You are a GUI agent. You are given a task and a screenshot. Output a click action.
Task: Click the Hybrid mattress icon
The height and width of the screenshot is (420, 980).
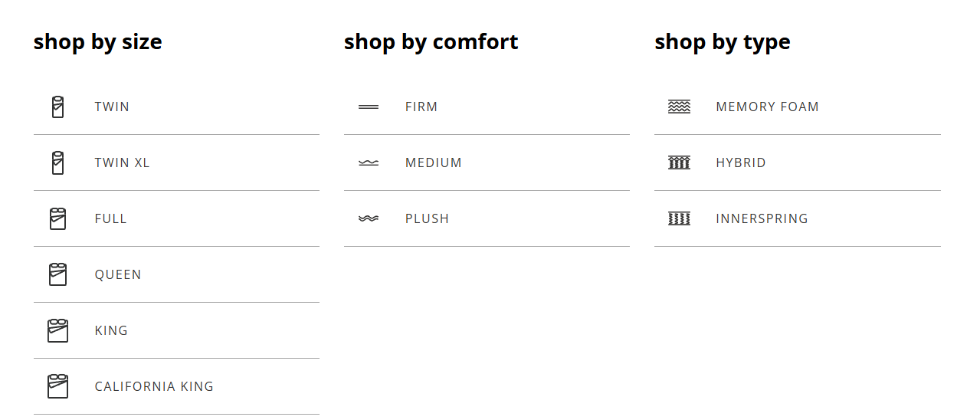pos(679,162)
